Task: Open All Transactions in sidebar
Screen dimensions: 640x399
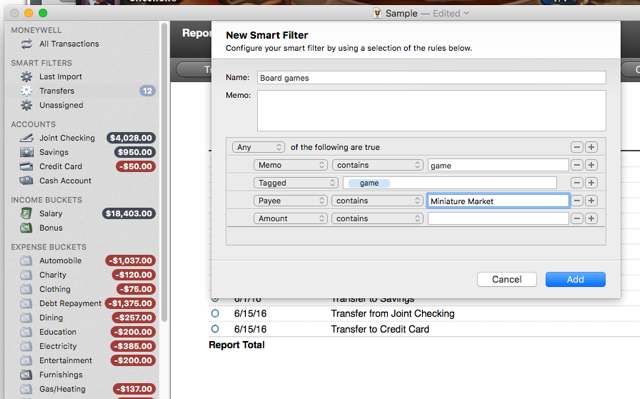Action: pyautogui.click(x=69, y=44)
